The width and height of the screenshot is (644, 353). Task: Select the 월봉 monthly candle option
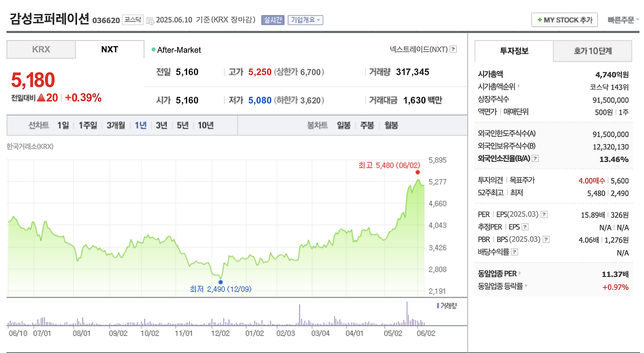click(391, 125)
